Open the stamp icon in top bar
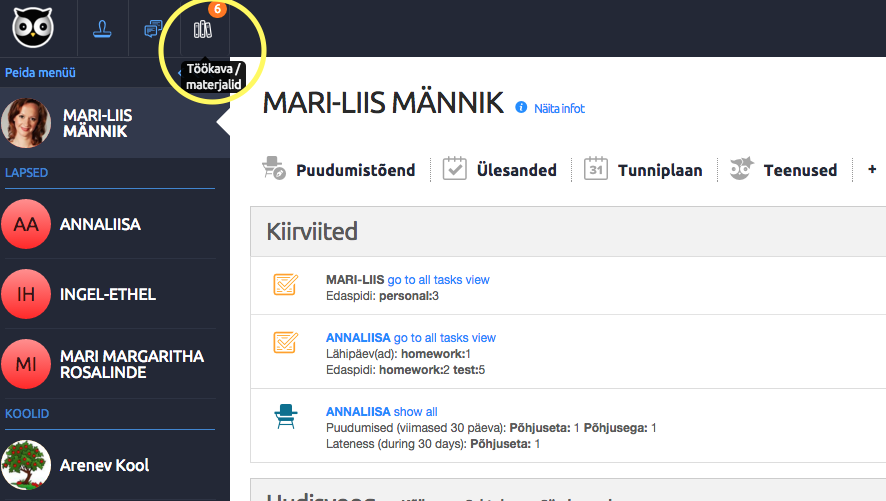The height and width of the screenshot is (501, 886). [103, 28]
